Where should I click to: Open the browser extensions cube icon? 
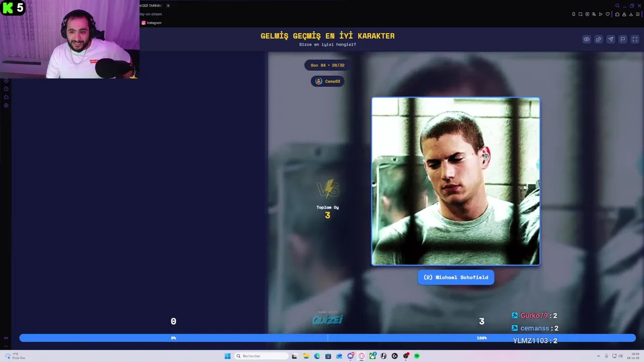pos(617,14)
